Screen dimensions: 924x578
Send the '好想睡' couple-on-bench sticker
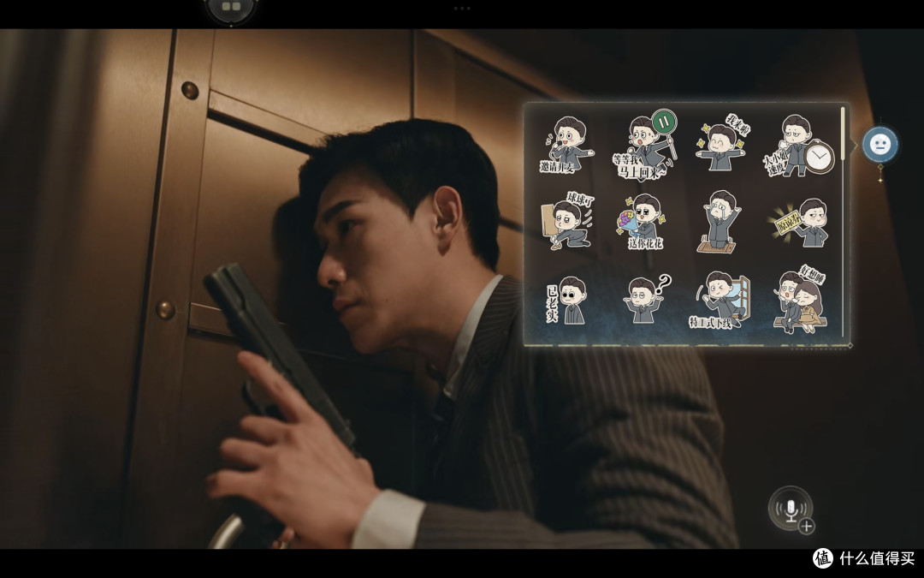click(x=800, y=299)
